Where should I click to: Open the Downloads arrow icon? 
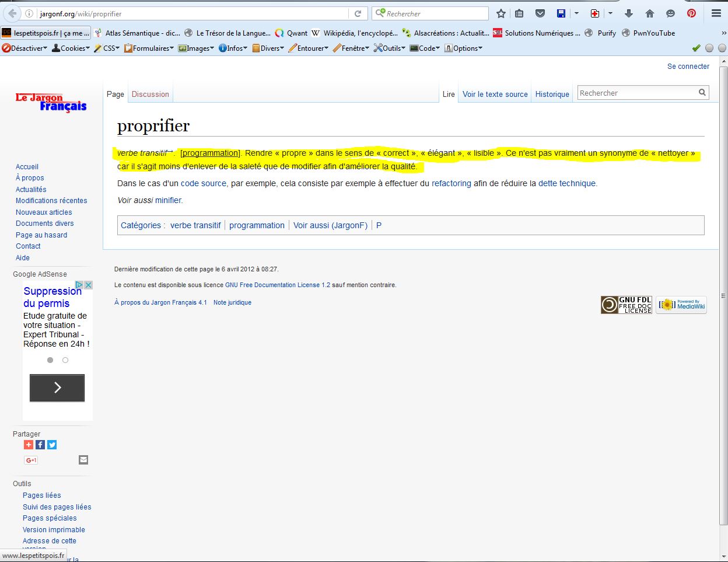coord(629,13)
